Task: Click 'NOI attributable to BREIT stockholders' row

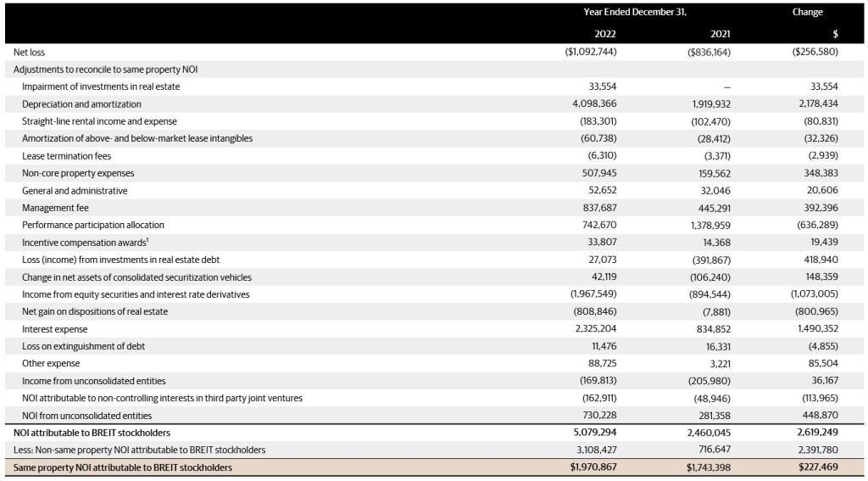Action: click(434, 433)
